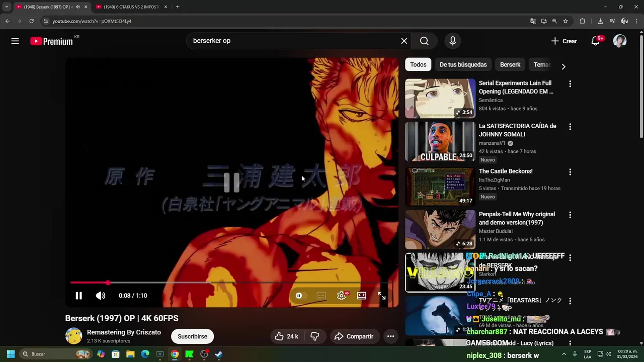
Task: Open options for The Castle Beckons!
Action: coord(570,172)
